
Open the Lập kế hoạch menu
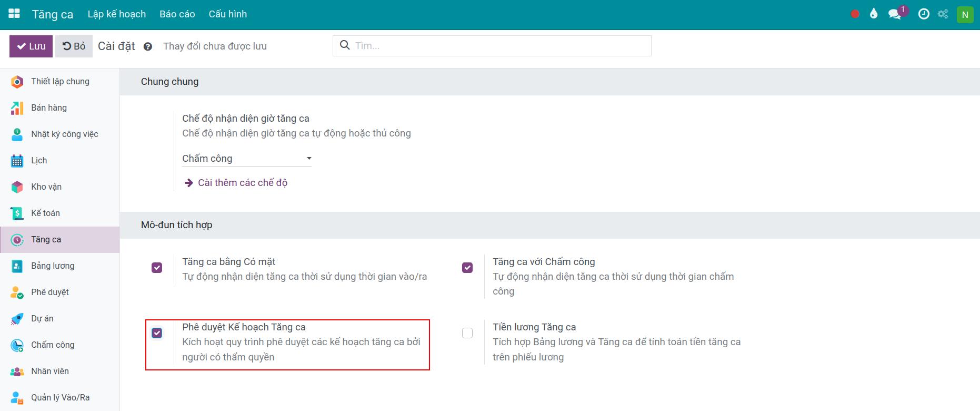pos(116,14)
